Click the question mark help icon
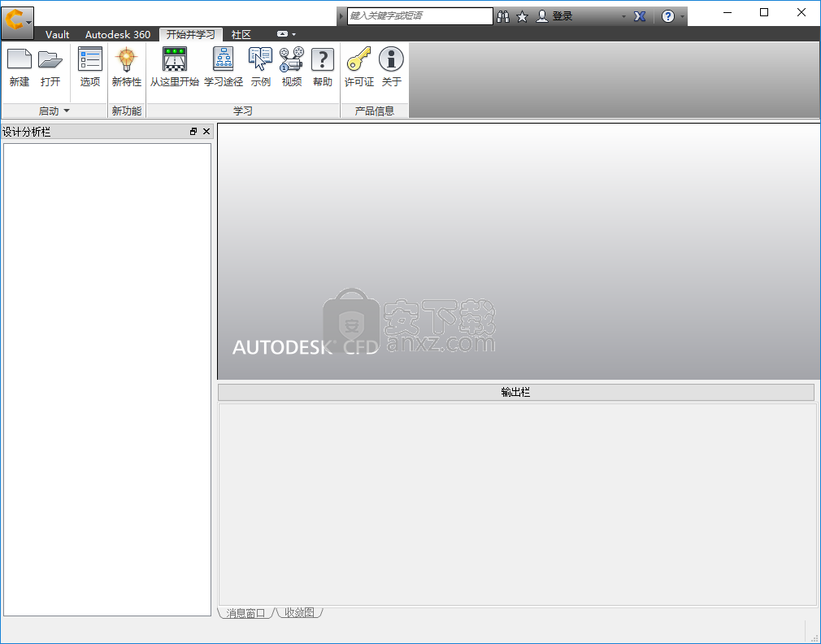Image resolution: width=821 pixels, height=644 pixels. click(x=667, y=17)
